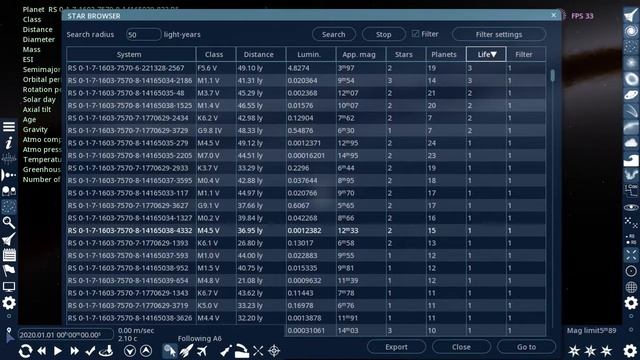Viewport: 640px width, 360px height.
Task: Open the main menu hamburger icon
Action: pos(9,127)
